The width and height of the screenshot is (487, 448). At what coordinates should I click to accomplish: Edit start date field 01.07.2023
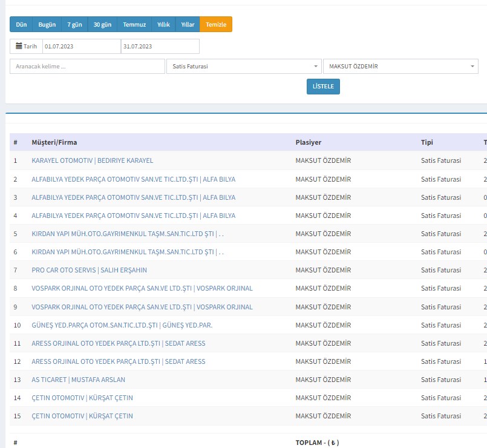click(81, 46)
